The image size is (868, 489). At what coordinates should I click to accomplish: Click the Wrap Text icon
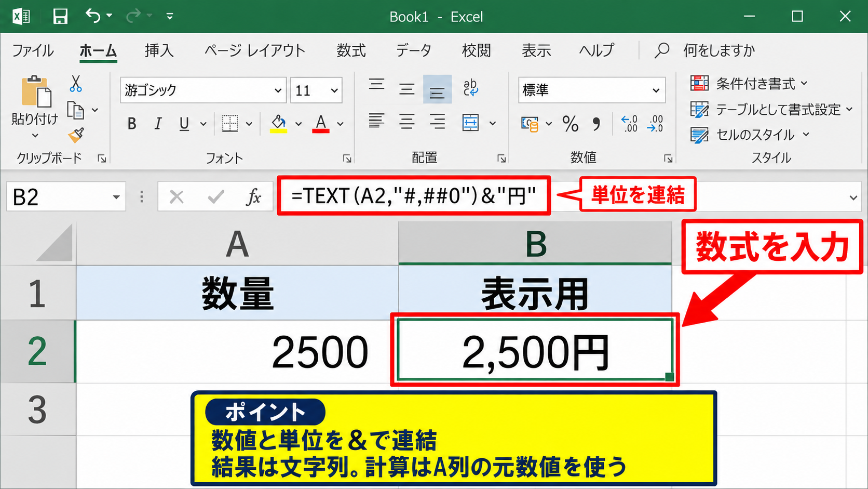[x=470, y=88]
